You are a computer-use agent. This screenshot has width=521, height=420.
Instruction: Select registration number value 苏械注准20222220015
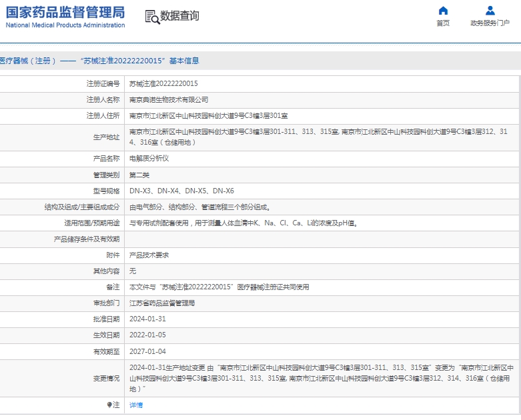[163, 84]
